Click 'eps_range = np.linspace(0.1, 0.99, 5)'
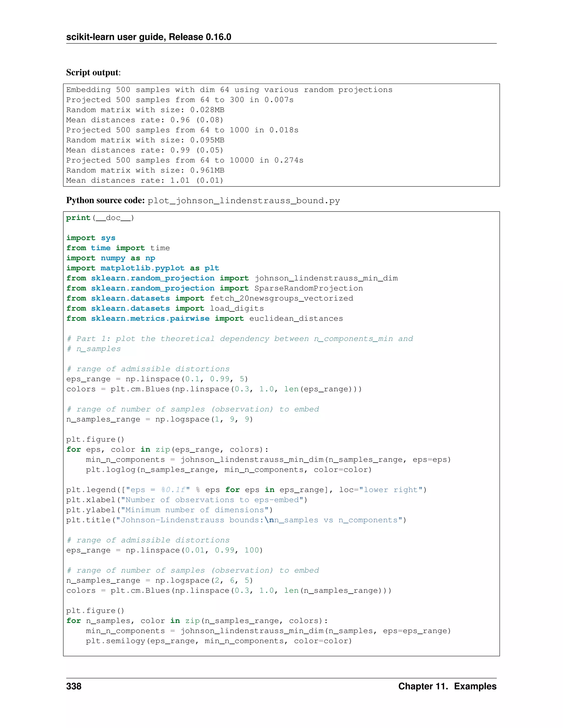 [x=157, y=379]
